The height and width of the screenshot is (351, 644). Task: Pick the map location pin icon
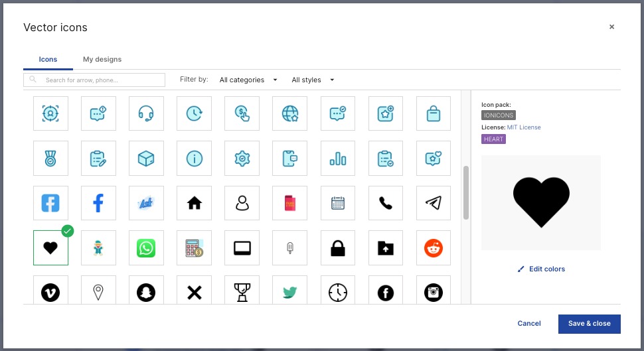(x=98, y=293)
